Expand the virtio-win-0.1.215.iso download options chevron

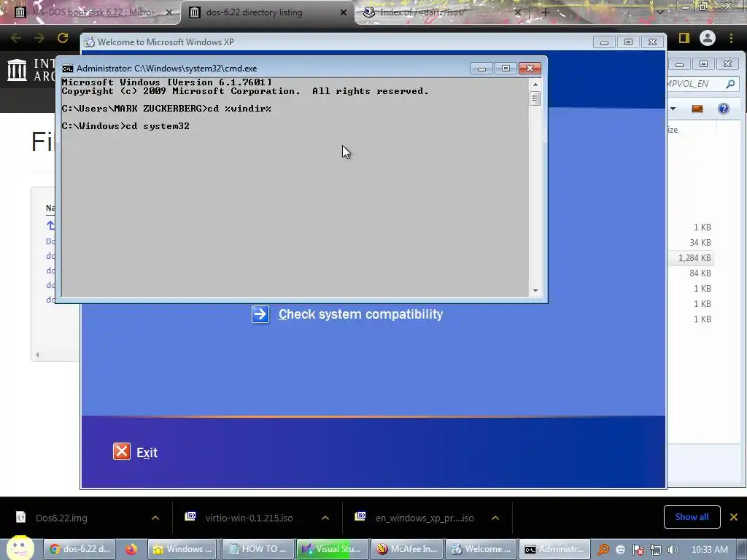point(325,518)
